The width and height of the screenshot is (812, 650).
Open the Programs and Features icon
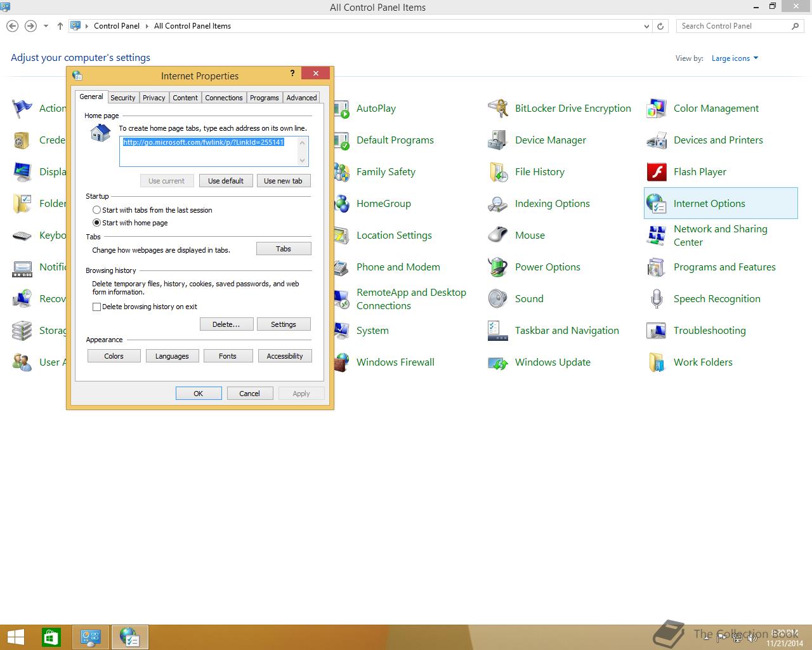[656, 267]
